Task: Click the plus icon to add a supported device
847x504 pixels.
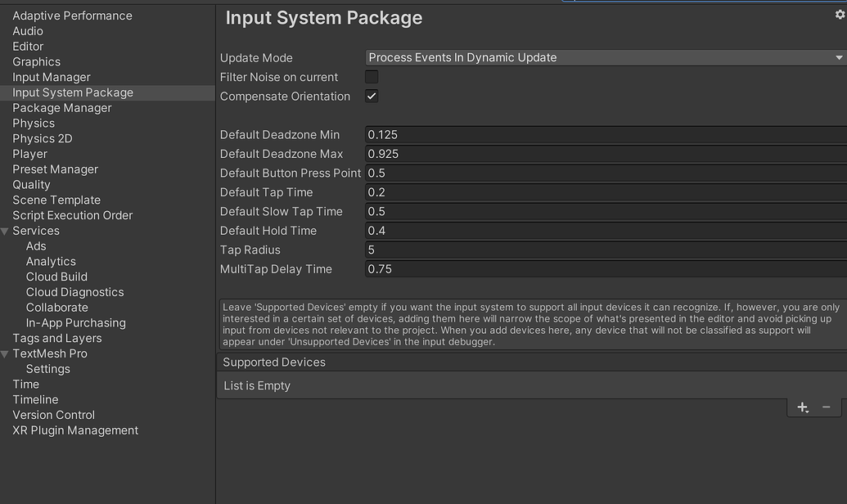Action: coord(803,407)
